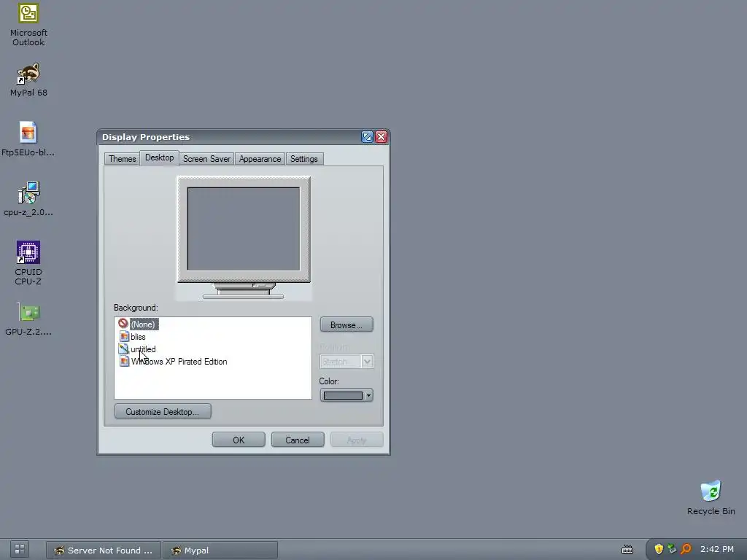Click the desktop color swatch
This screenshot has height=560, width=747.
point(343,396)
